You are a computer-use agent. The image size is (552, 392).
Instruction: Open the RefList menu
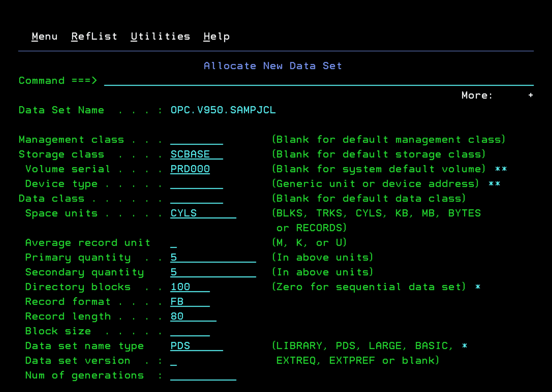click(94, 36)
